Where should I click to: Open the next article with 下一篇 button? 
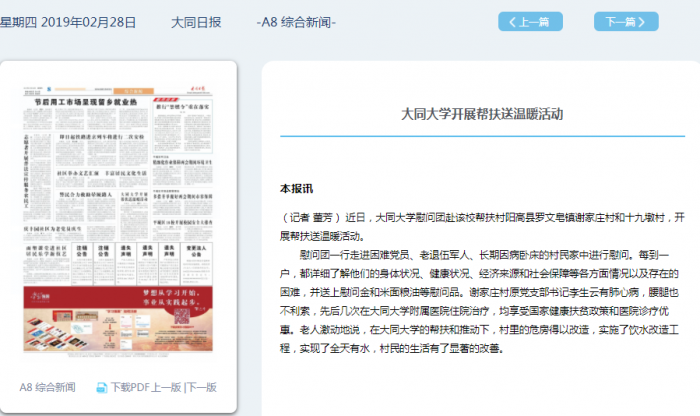coord(625,21)
